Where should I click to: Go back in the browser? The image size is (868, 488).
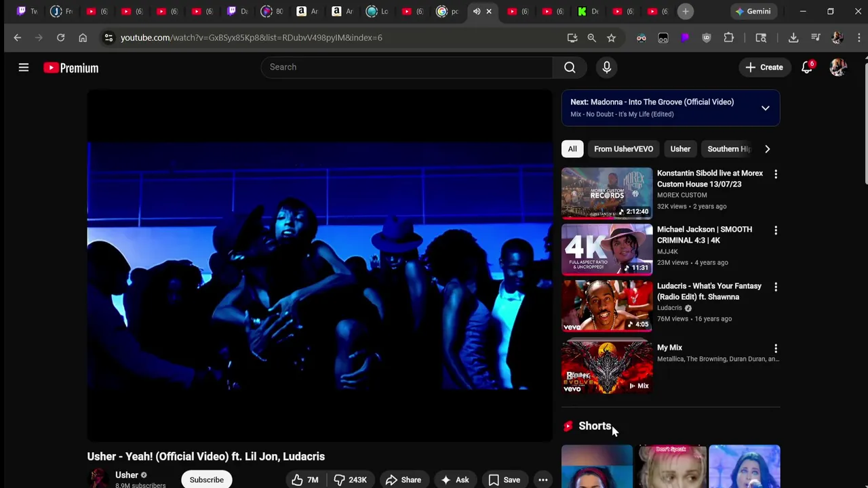(x=18, y=38)
